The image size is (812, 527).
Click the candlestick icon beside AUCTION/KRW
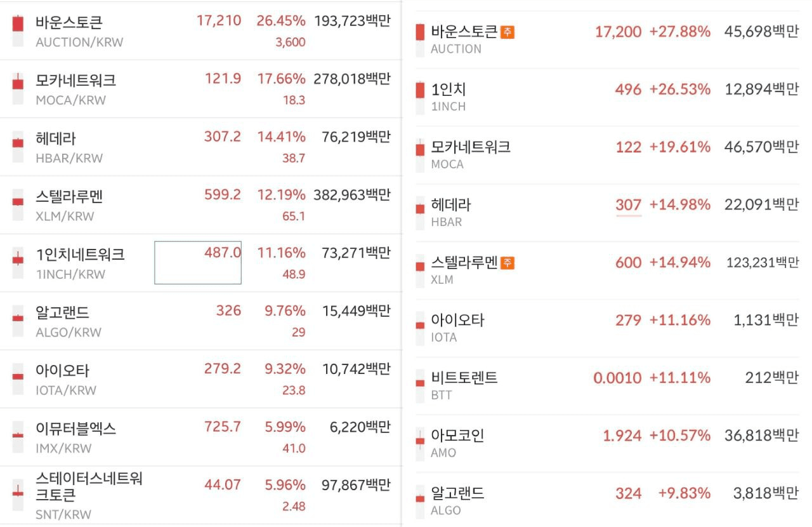point(18,30)
